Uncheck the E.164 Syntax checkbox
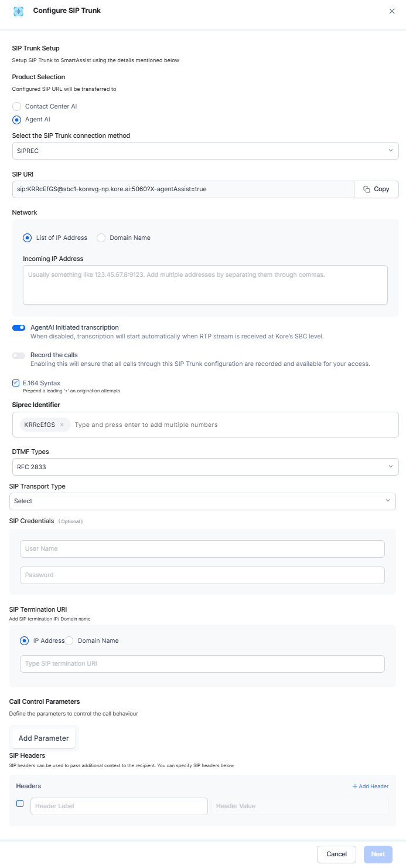 (16, 383)
